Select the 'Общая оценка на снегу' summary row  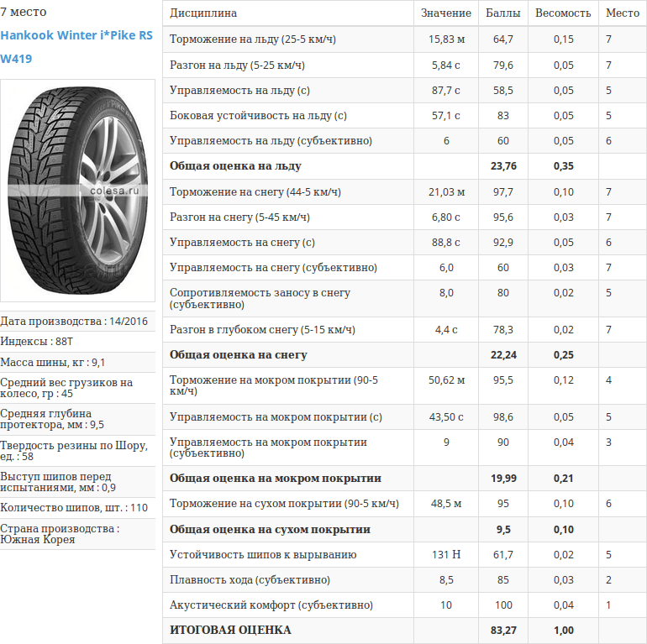click(x=238, y=355)
